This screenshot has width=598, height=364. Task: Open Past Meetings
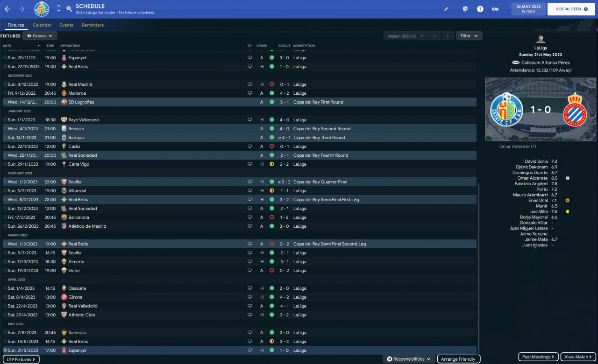539,357
